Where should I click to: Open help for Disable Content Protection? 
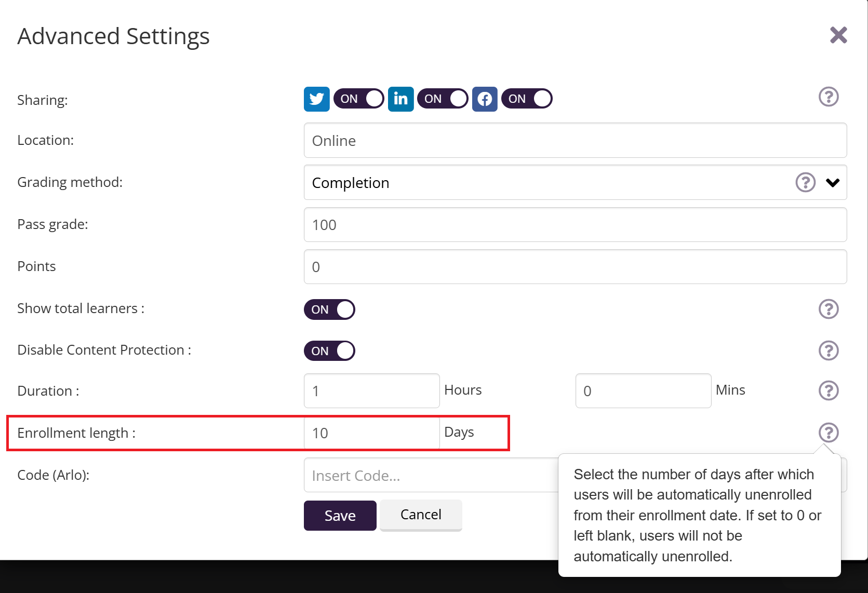pyautogui.click(x=829, y=351)
